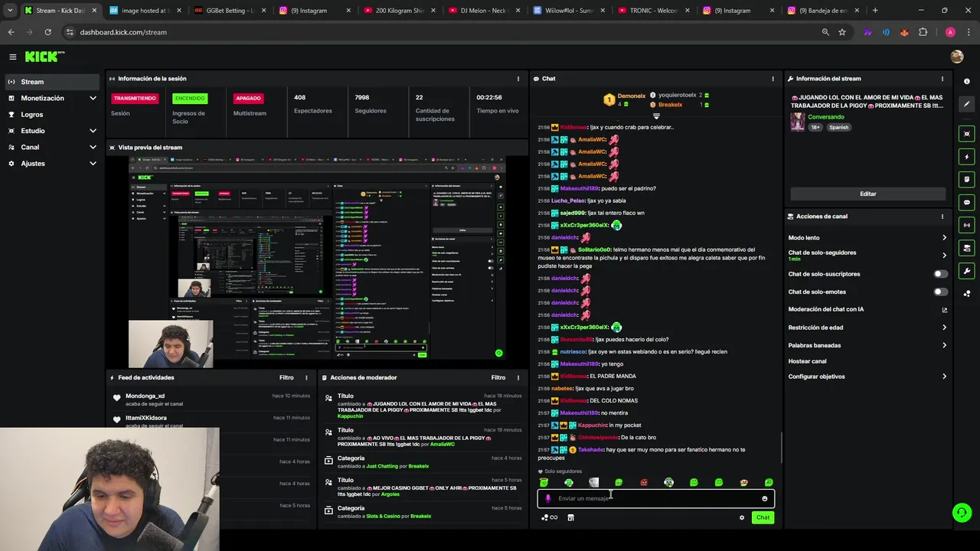Toggle the stream preview panel icon in the right rail

pos(967,134)
